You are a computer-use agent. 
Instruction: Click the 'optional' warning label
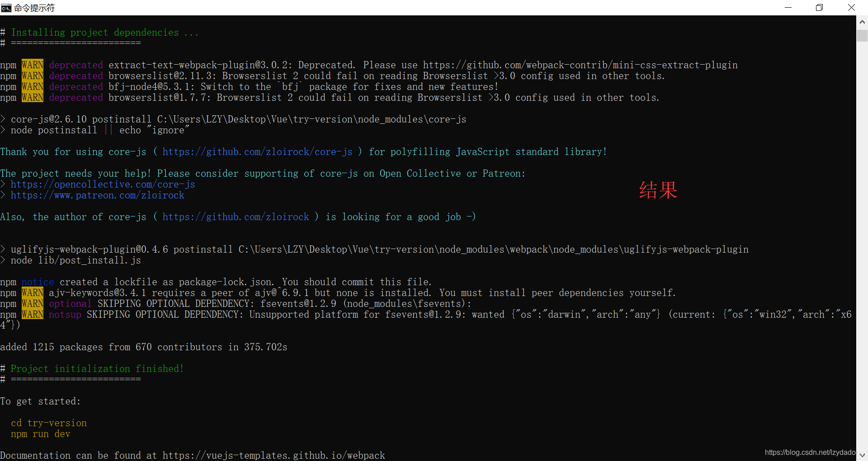71,304
